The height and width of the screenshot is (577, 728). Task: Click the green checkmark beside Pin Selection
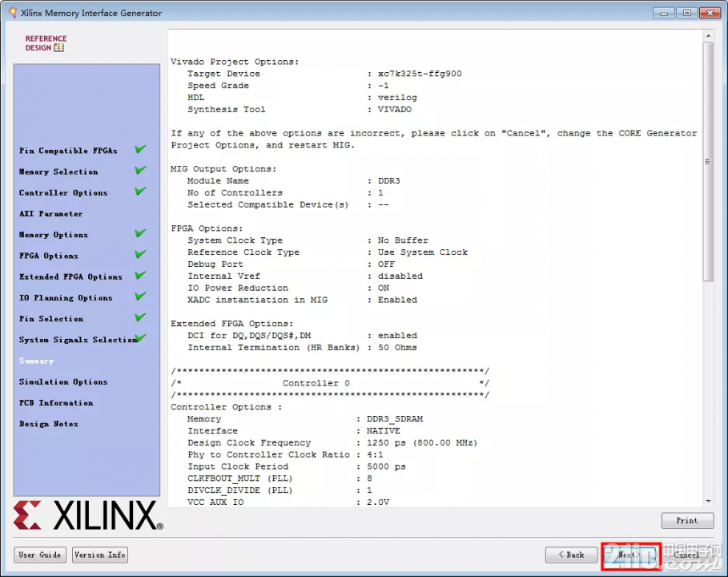pyautogui.click(x=140, y=317)
